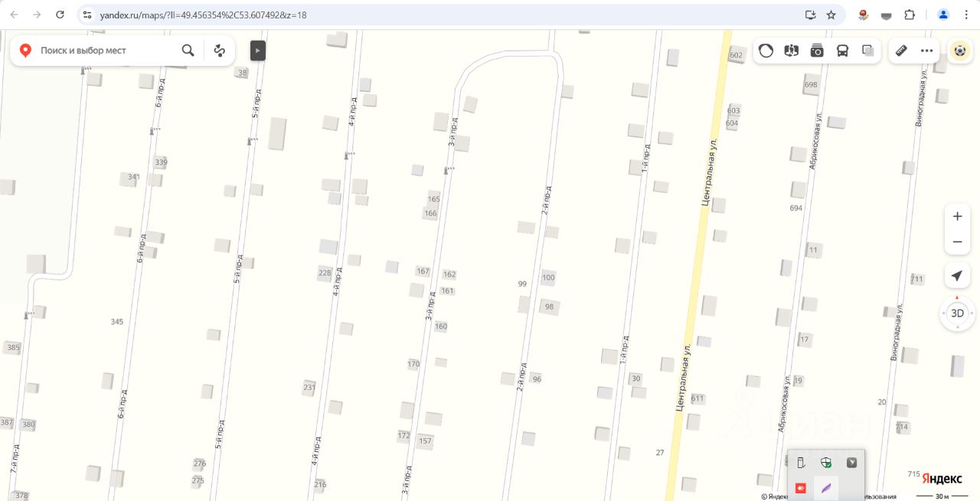Open map layers selector
Viewport: 980px width, 501px height.
(x=868, y=51)
